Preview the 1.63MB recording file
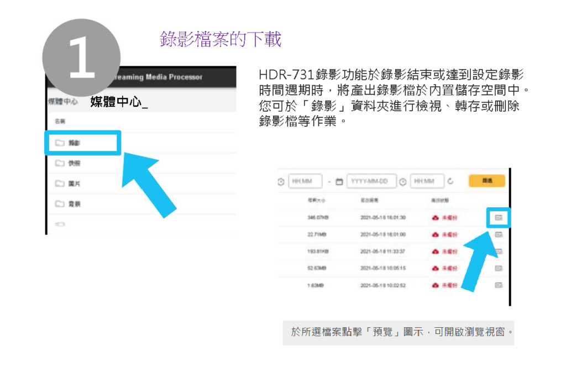 [x=498, y=285]
